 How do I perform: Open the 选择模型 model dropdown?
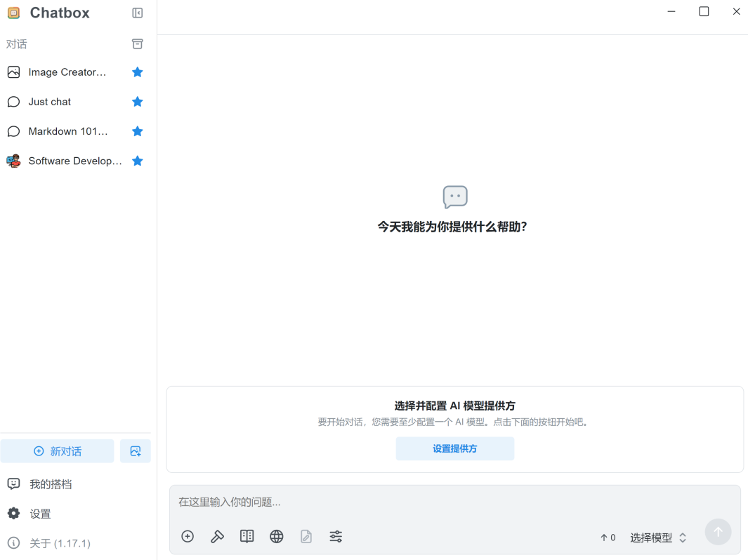658,538
